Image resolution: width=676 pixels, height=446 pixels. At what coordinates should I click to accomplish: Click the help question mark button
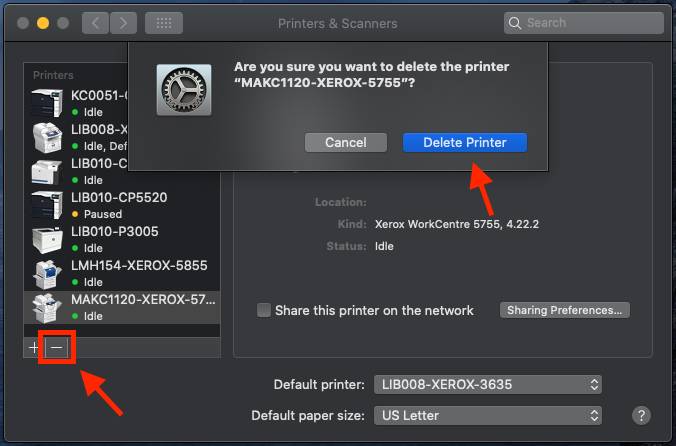click(642, 415)
